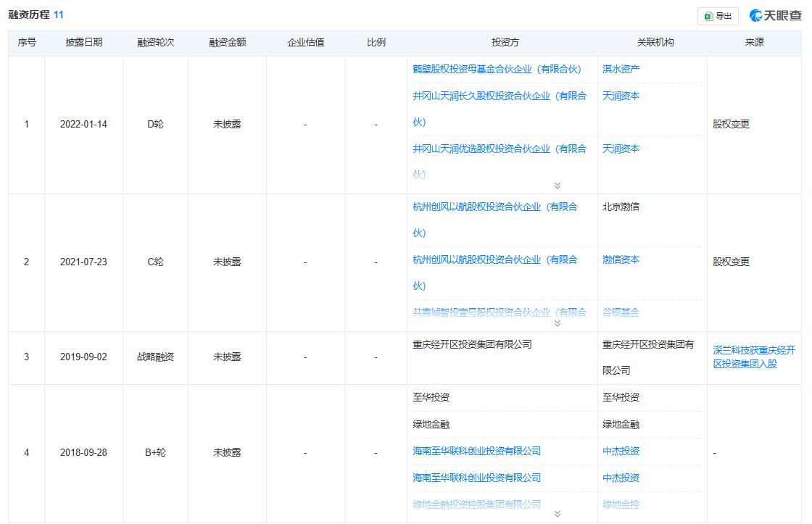Click 股权变更 source in row 2
The image size is (812, 524).
click(732, 262)
